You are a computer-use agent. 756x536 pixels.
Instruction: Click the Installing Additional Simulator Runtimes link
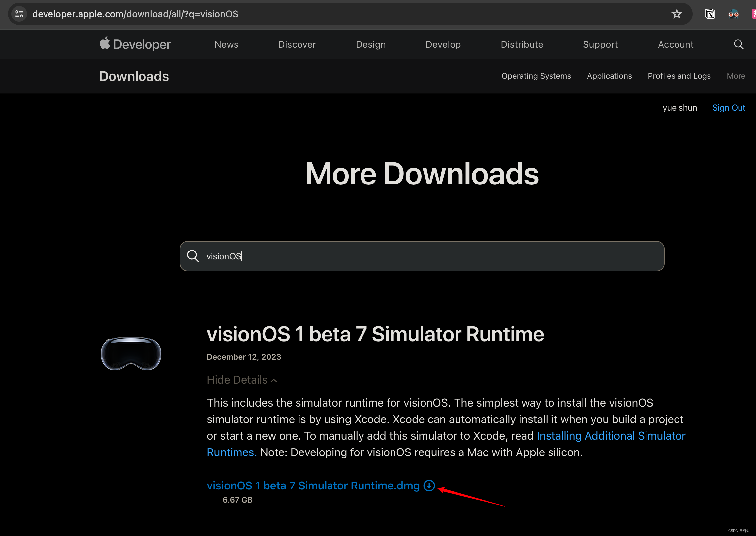(609, 436)
